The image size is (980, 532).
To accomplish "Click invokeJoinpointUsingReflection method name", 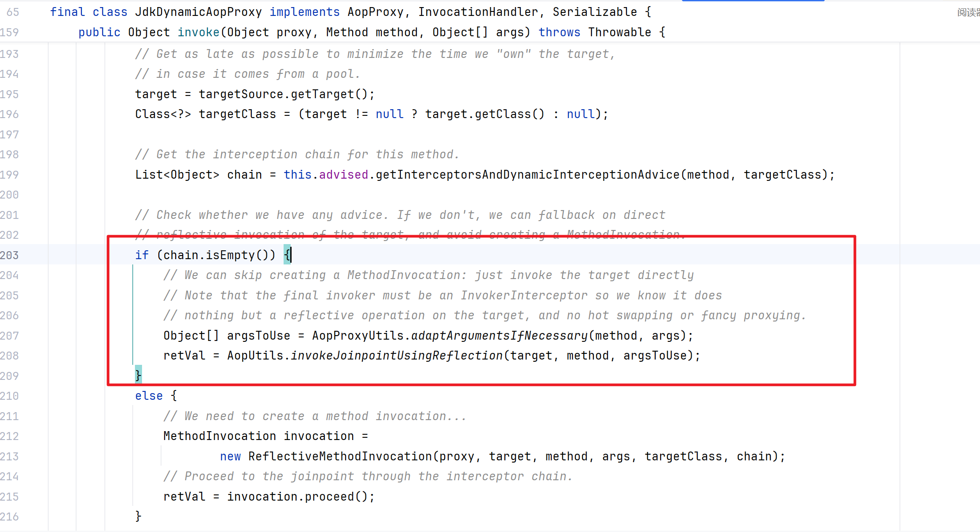I will 396,356.
